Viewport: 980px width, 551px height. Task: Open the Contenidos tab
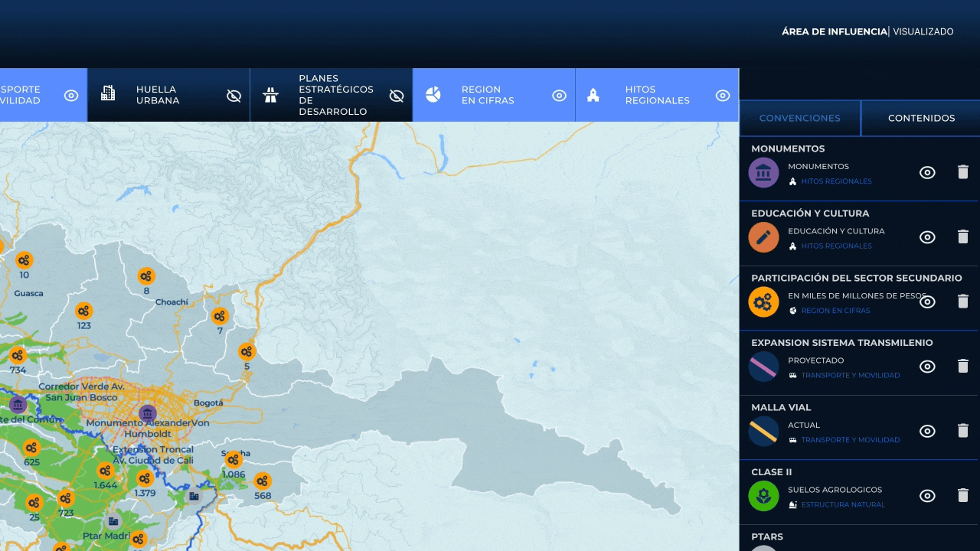[x=921, y=118]
